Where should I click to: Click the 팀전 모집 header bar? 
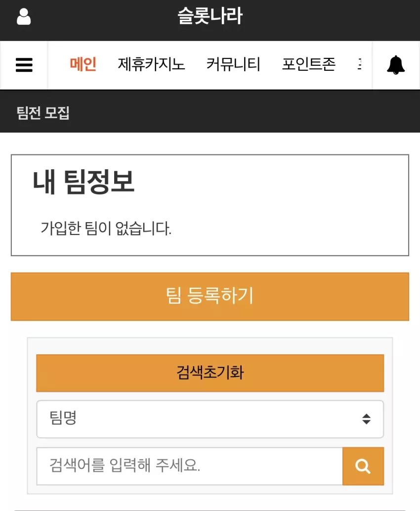point(210,112)
